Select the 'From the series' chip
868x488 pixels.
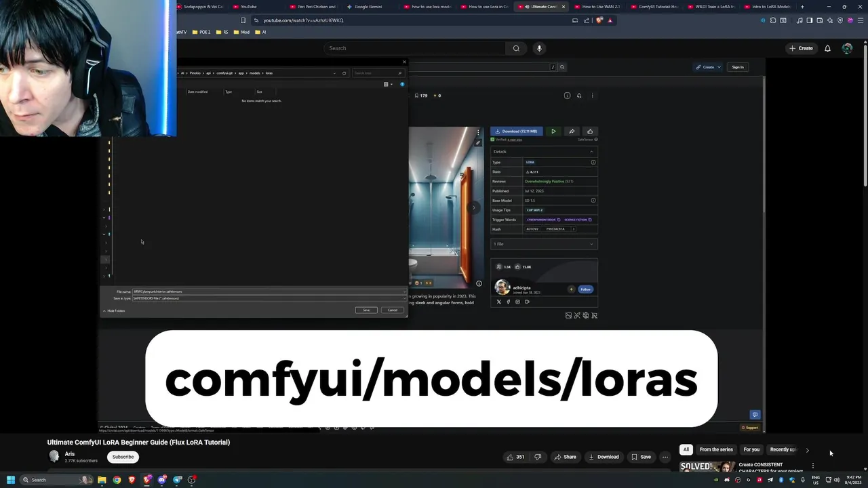point(716,449)
